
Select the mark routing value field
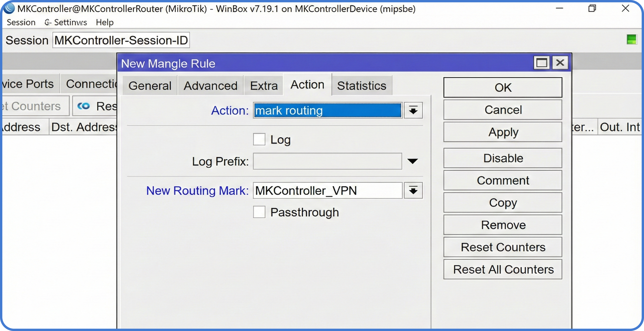point(327,110)
